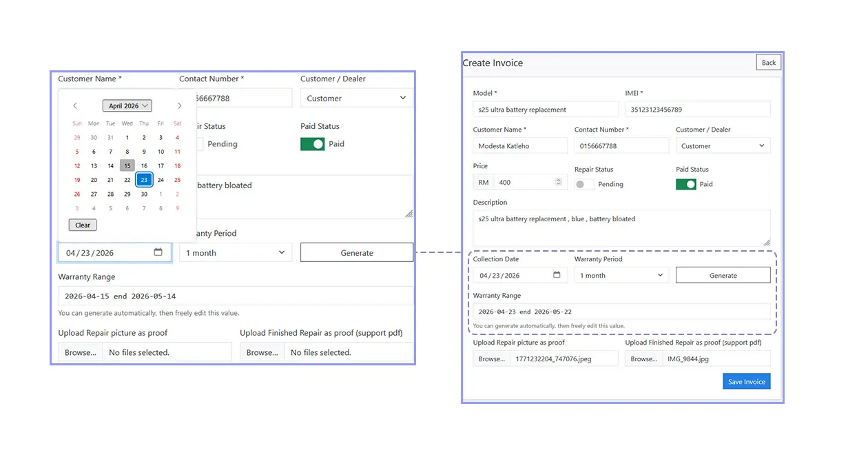This screenshot has height=455, width=868.
Task: Click the Description text area on Create Invoice
Action: click(620, 226)
